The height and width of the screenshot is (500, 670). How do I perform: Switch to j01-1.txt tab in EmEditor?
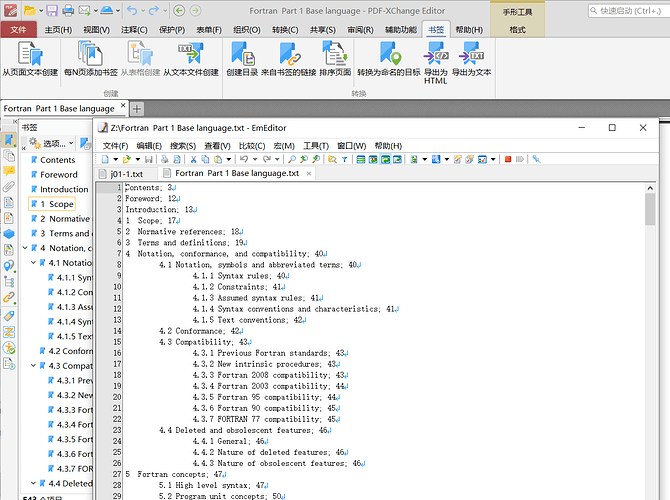[x=126, y=174]
